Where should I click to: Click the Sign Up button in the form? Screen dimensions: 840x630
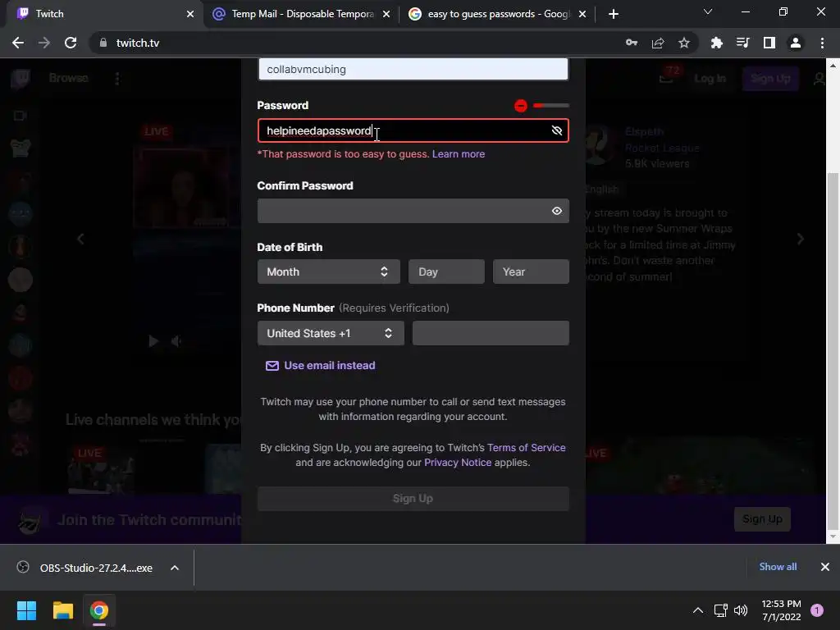click(413, 499)
